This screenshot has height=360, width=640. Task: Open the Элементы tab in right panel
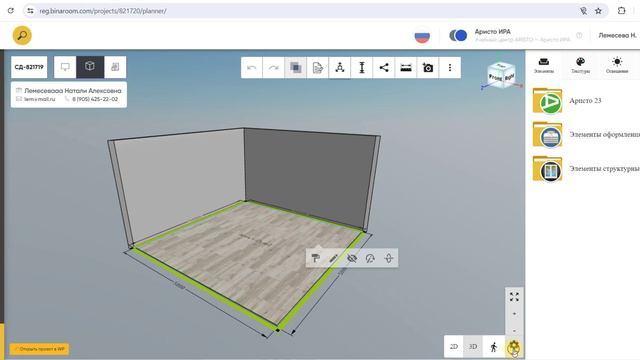click(544, 65)
